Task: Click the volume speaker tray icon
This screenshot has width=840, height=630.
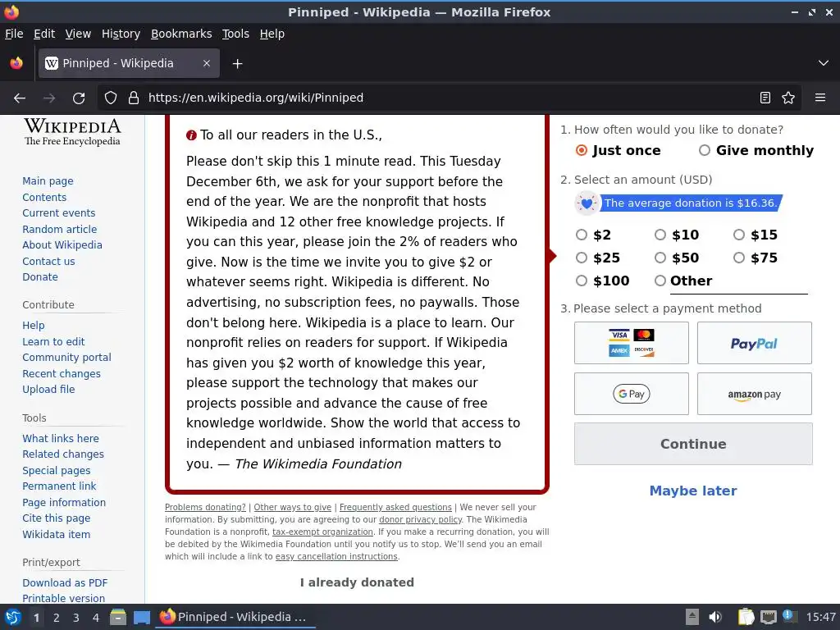Action: [714, 617]
